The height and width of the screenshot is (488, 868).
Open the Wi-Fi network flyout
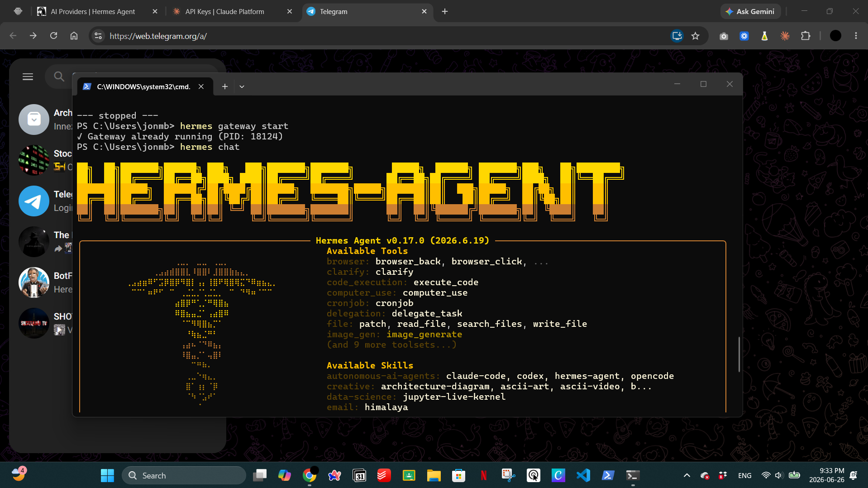766,475
